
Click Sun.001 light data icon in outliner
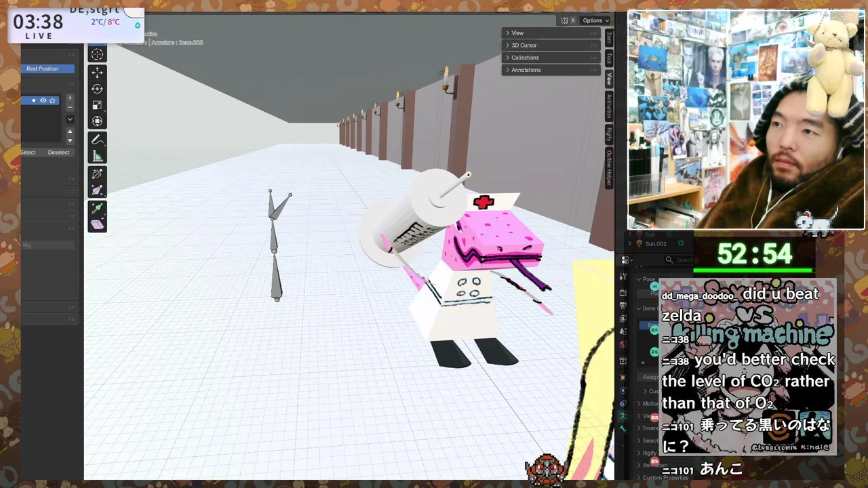(x=681, y=243)
